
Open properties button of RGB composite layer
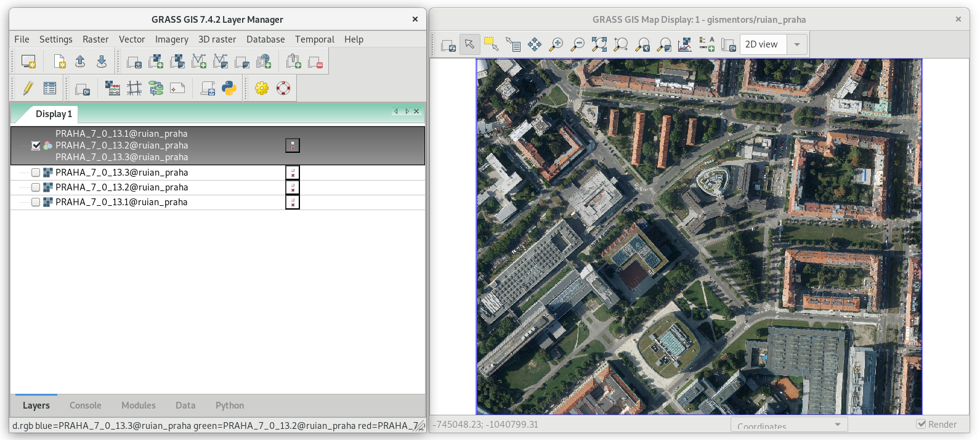(293, 145)
